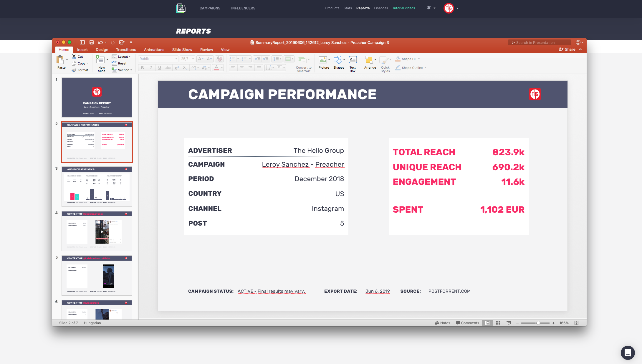Toggle the Notes pane
The width and height of the screenshot is (642, 364).
[443, 323]
